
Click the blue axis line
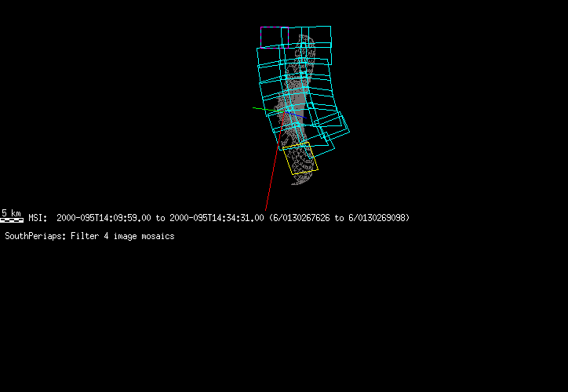tap(296, 114)
